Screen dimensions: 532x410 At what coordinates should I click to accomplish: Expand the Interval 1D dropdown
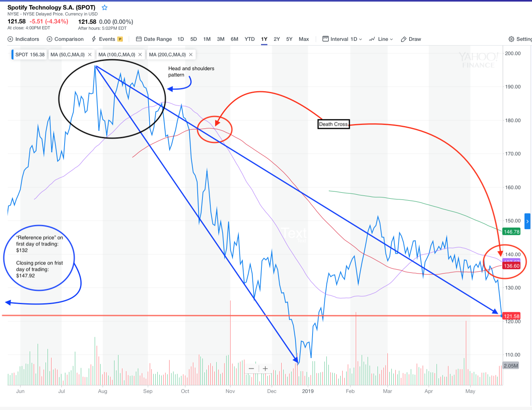[x=342, y=39]
